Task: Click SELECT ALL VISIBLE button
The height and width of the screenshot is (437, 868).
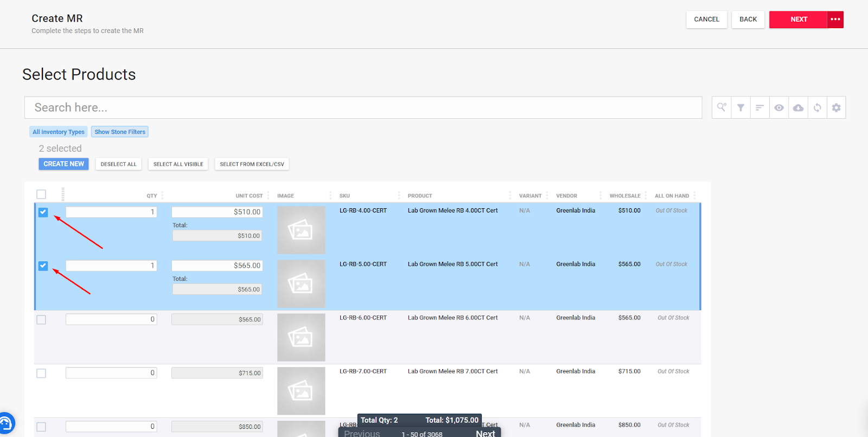Action: (178, 164)
